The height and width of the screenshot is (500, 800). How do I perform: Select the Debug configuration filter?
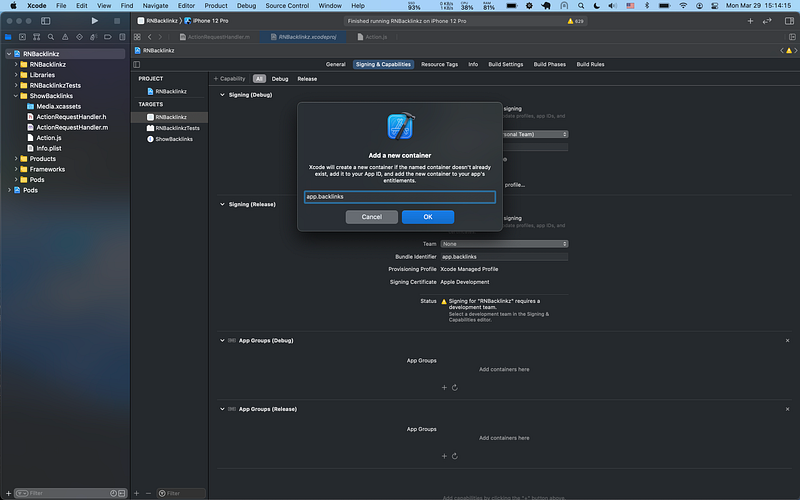coord(280,78)
